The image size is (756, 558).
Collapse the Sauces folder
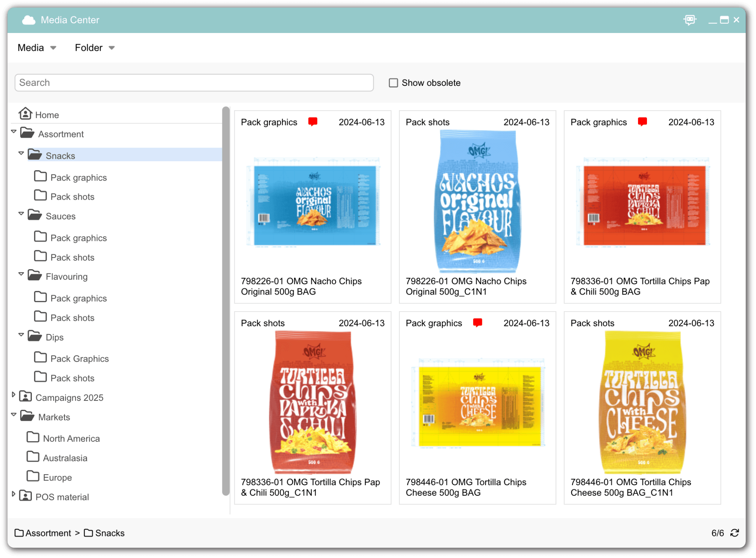(21, 213)
